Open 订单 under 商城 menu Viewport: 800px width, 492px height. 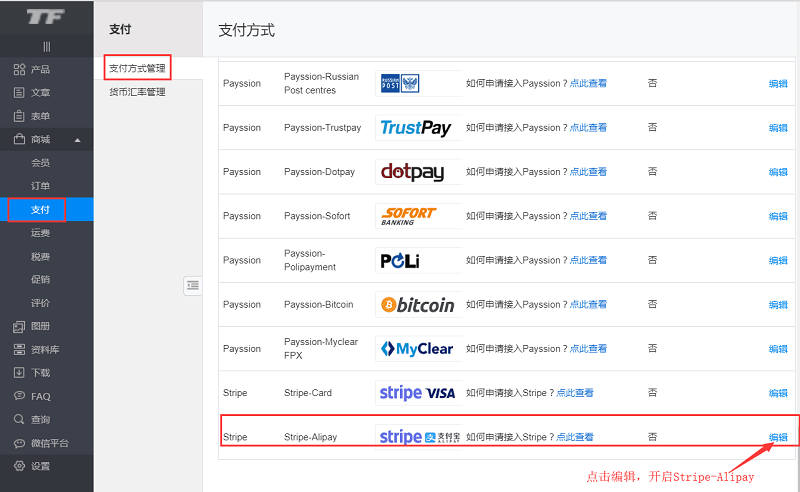[x=40, y=186]
